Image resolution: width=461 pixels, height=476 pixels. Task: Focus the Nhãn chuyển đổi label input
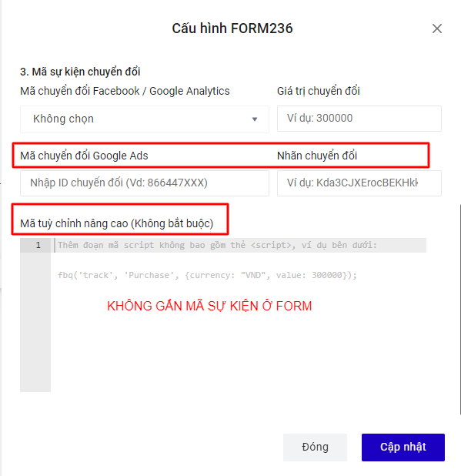(359, 183)
